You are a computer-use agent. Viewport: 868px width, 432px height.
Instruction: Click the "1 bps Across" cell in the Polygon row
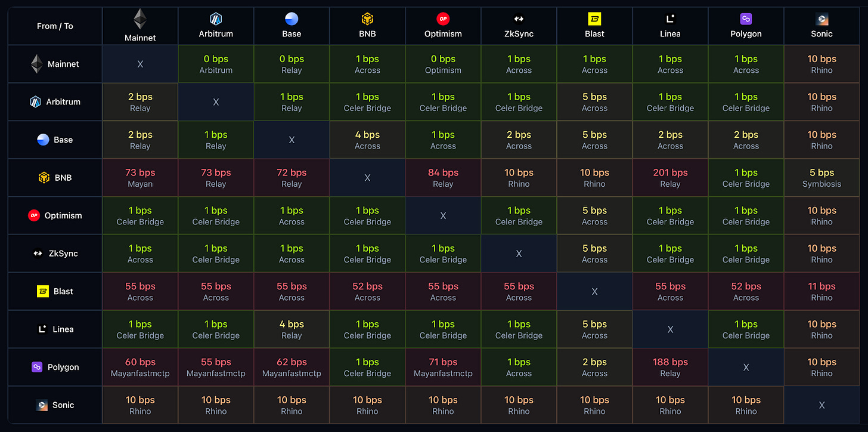tap(519, 367)
